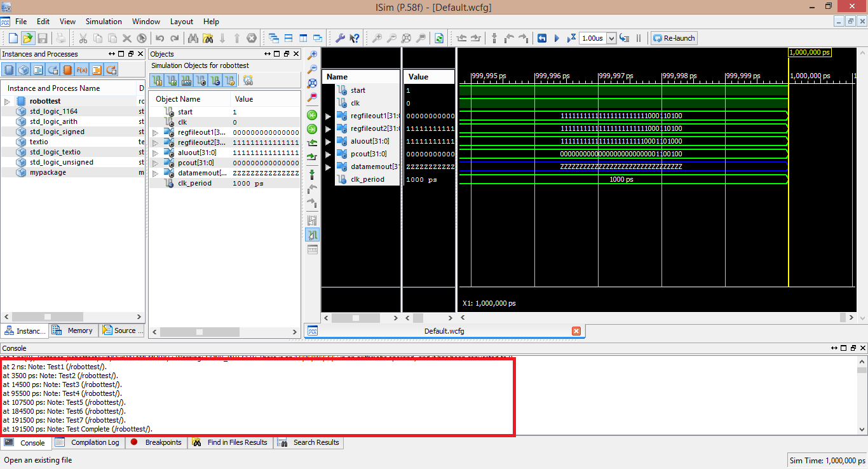Open the Simulation menu
Screen dimensions: 868x469
pyautogui.click(x=104, y=21)
